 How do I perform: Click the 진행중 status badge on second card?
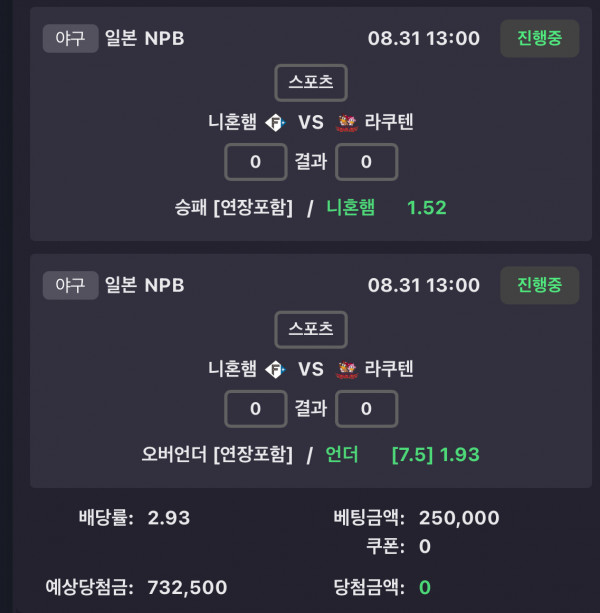click(539, 285)
